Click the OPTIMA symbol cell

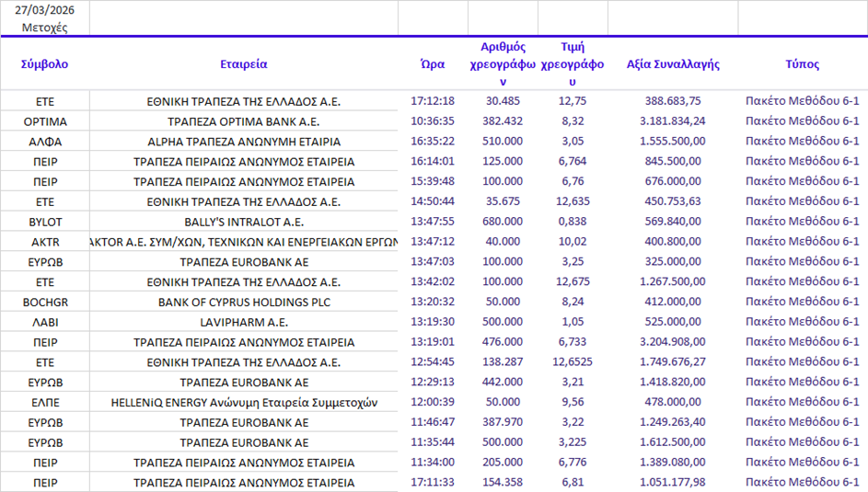coord(45,121)
